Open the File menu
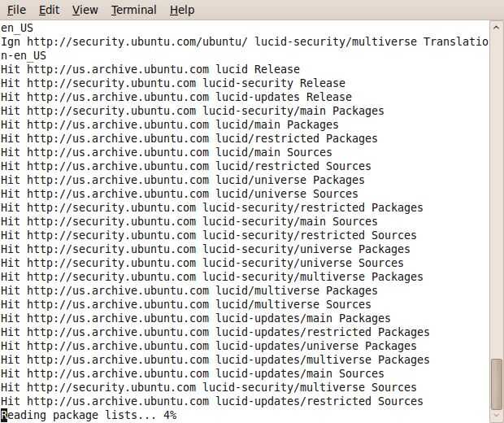Screen dimensions: 504x423 tap(16, 10)
